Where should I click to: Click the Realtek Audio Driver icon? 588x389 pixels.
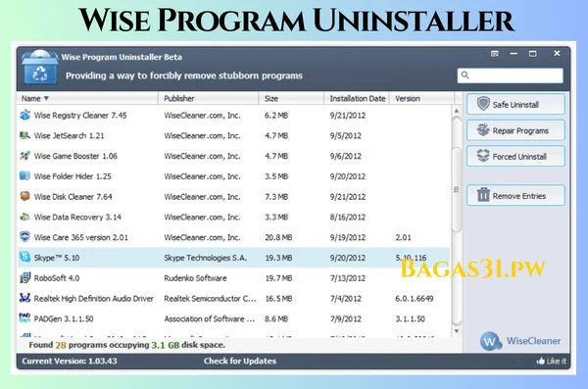(x=24, y=298)
